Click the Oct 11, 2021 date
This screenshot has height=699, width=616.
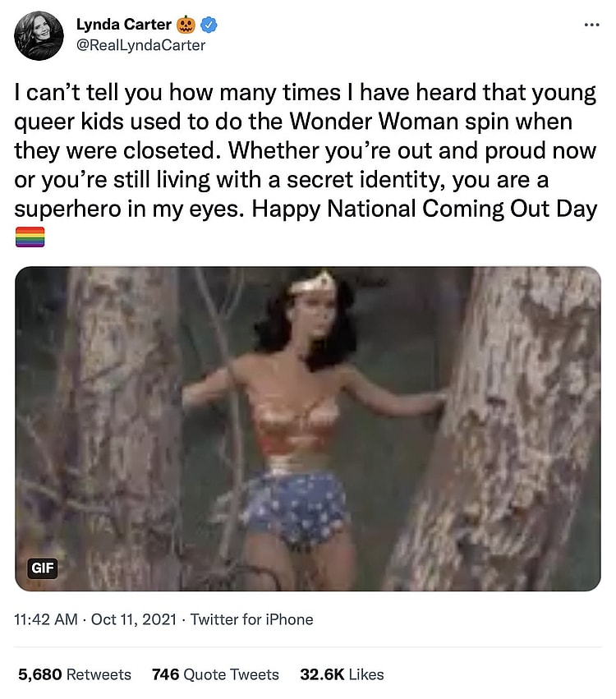coord(132,619)
